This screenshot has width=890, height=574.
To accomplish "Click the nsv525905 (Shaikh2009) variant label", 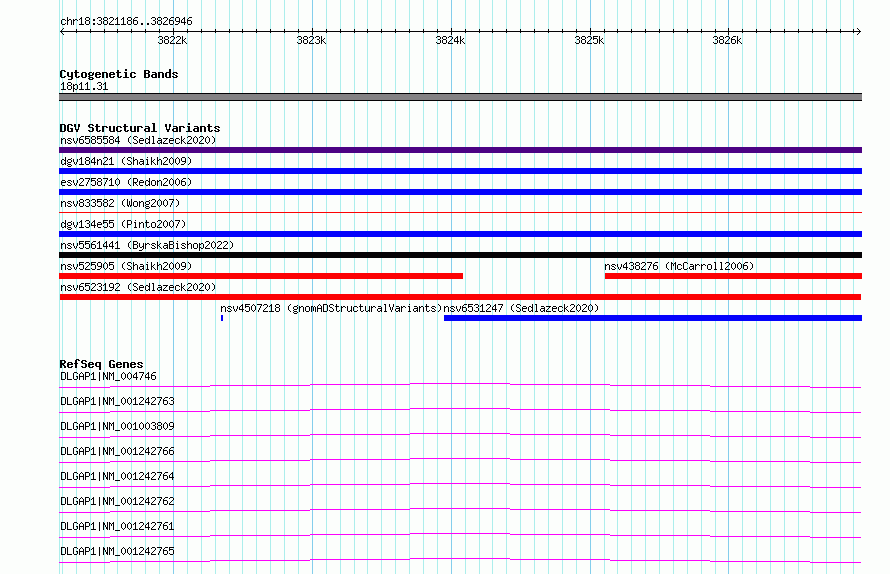I will [x=126, y=266].
